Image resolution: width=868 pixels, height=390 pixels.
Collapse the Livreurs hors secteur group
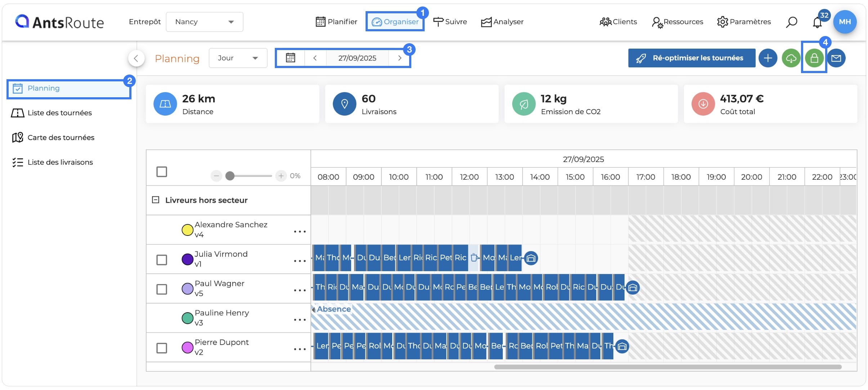(x=156, y=200)
